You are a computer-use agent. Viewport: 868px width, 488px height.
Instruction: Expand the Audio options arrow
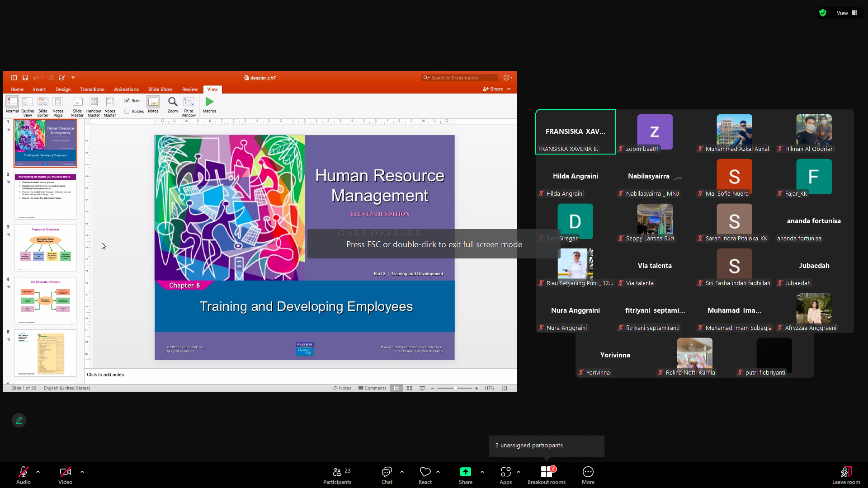tap(38, 472)
